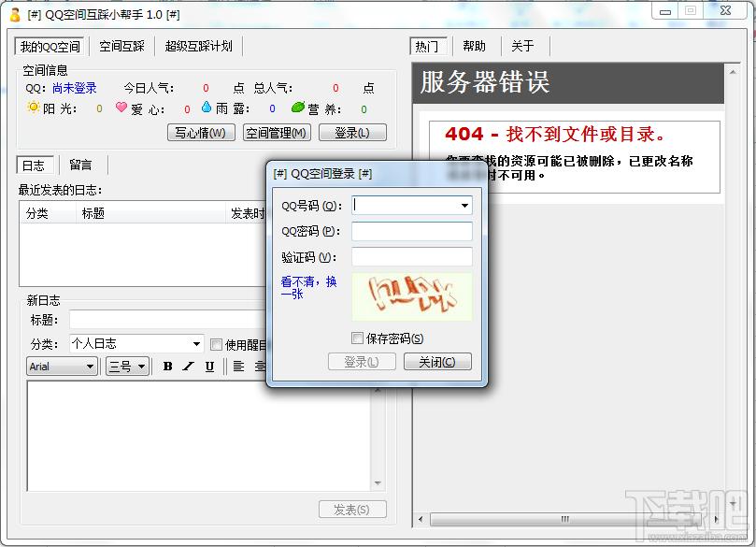Open the 三号 font size dropdown
Screen dimensions: 756x547
[x=141, y=367]
